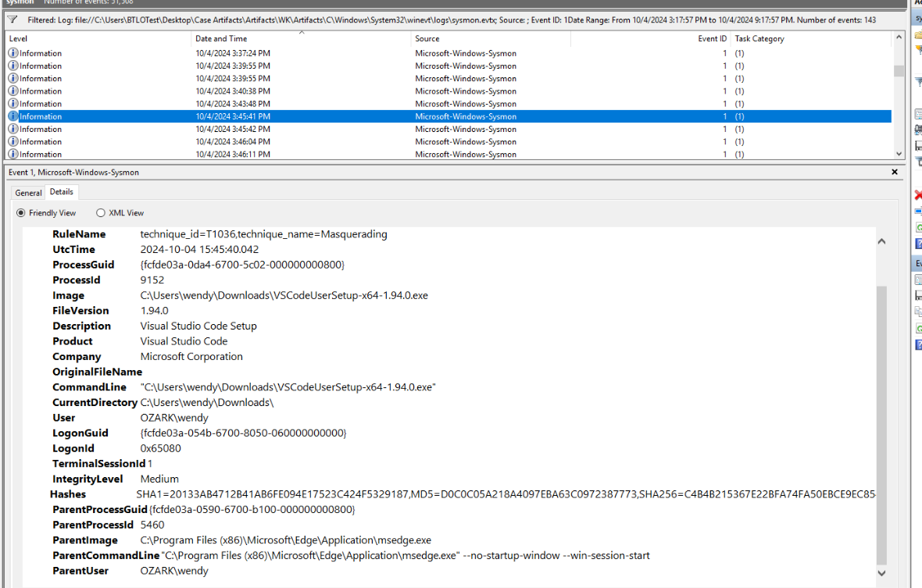Open the Details tab
The width and height of the screenshot is (922, 588).
pos(61,192)
